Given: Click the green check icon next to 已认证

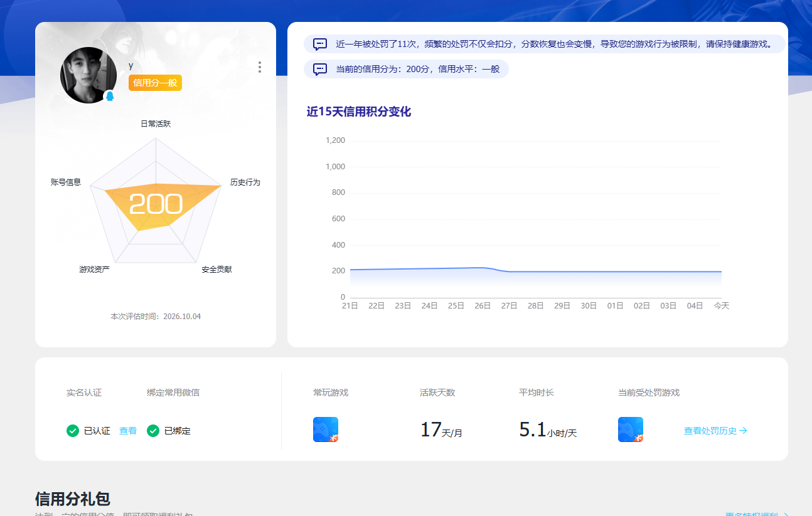Looking at the screenshot, I should coord(73,431).
